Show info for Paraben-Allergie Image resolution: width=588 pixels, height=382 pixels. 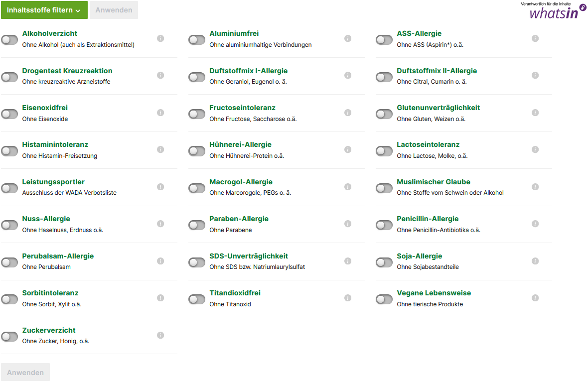[x=348, y=224]
